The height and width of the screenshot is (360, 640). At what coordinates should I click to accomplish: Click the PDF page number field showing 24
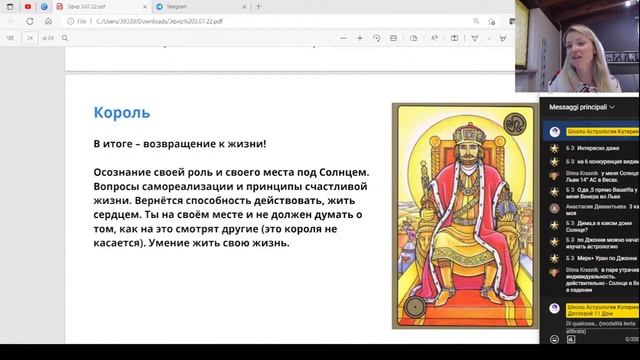pos(30,38)
